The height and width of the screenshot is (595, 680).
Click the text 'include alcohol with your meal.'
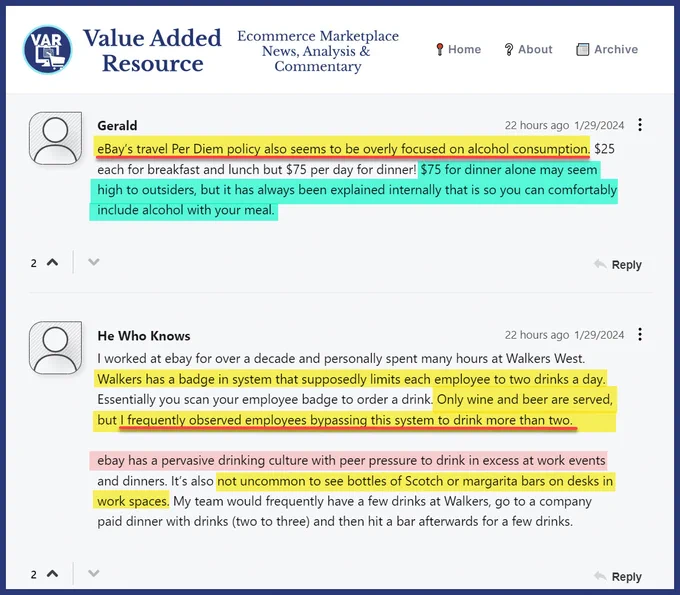point(186,210)
